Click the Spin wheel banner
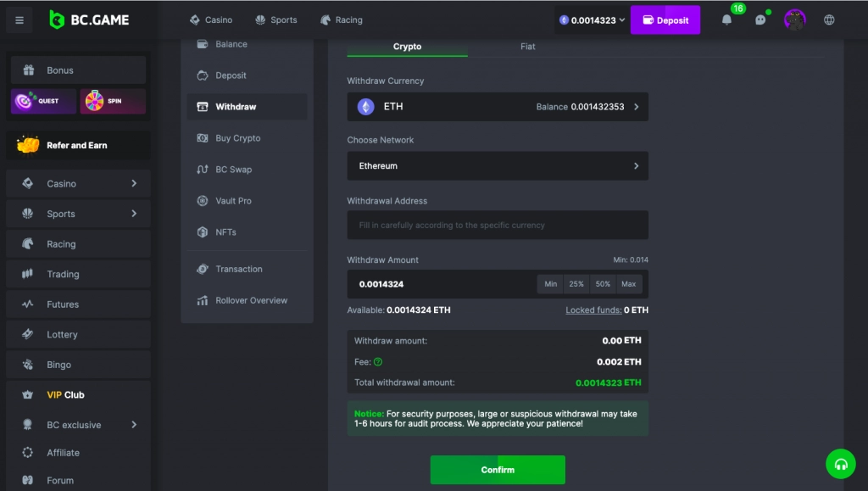 point(113,101)
